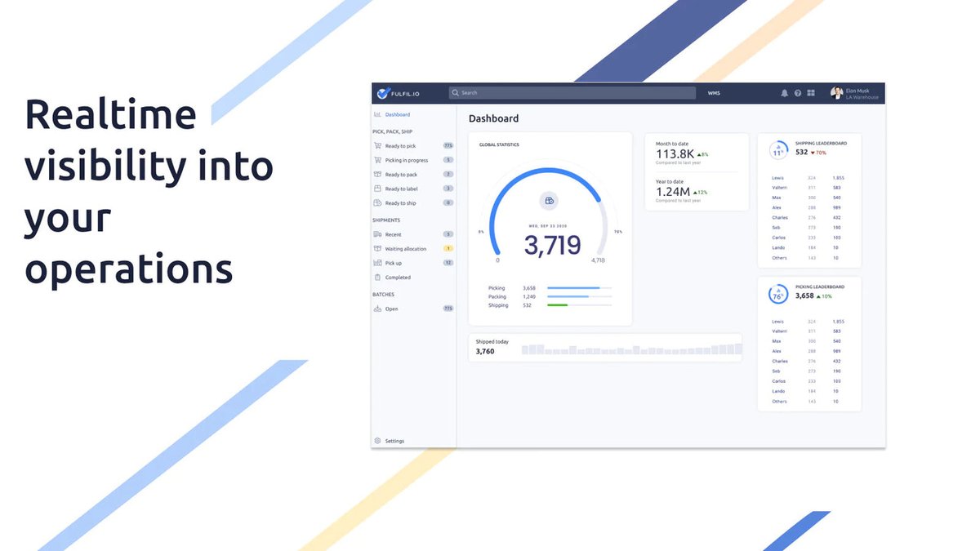Click the green 10% change in Picking Leaderboard
Image resolution: width=980 pixels, height=551 pixels.
[x=824, y=296]
